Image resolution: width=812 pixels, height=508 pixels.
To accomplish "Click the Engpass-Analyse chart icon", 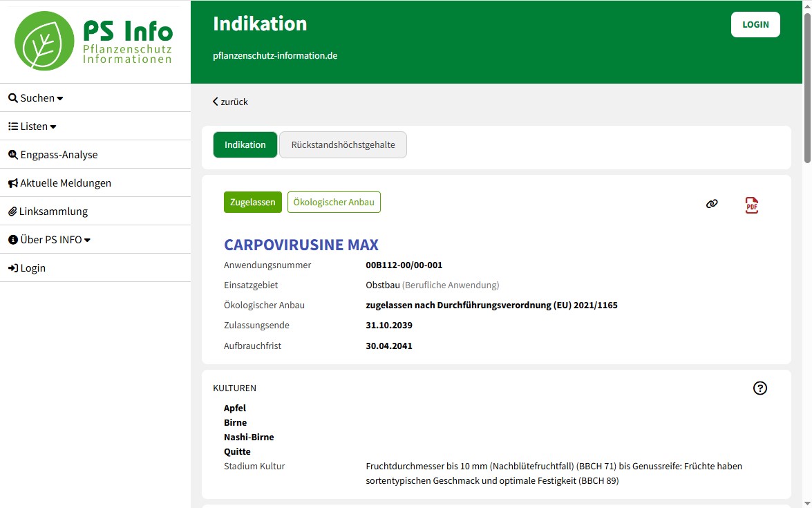I will 12,155.
